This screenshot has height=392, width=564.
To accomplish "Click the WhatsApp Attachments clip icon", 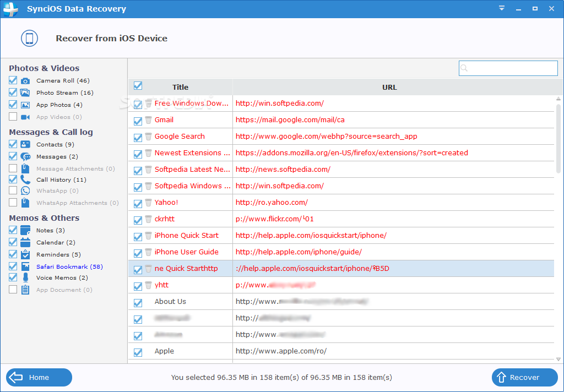I will tap(25, 203).
